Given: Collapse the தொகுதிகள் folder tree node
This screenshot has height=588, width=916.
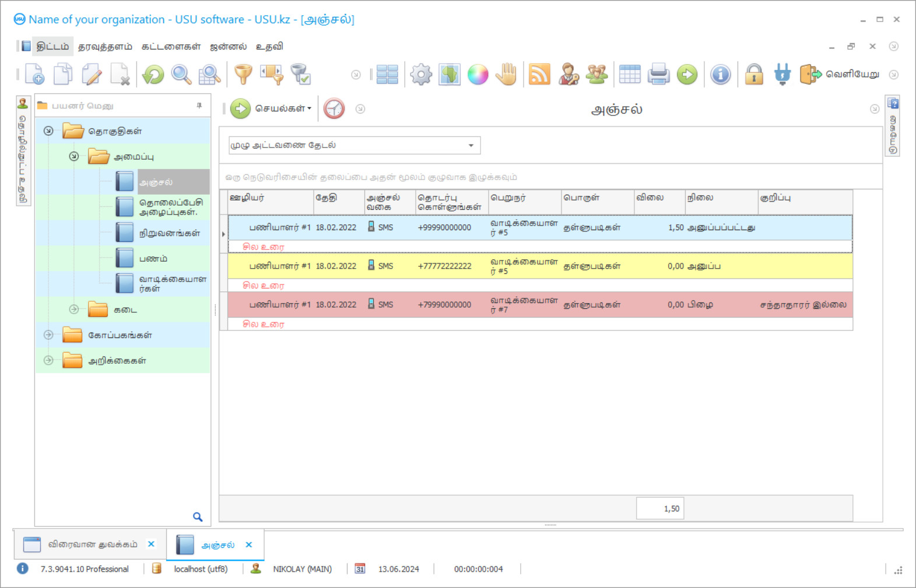Looking at the screenshot, I should (x=48, y=131).
